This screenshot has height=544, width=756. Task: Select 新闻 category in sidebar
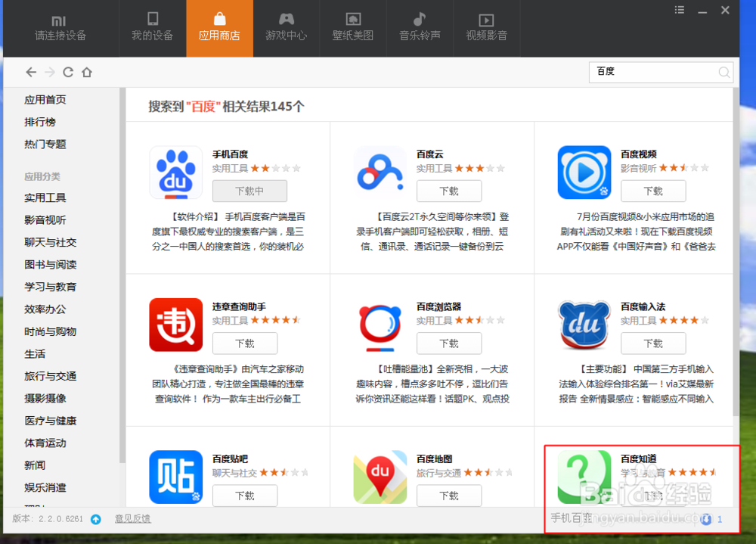click(35, 465)
